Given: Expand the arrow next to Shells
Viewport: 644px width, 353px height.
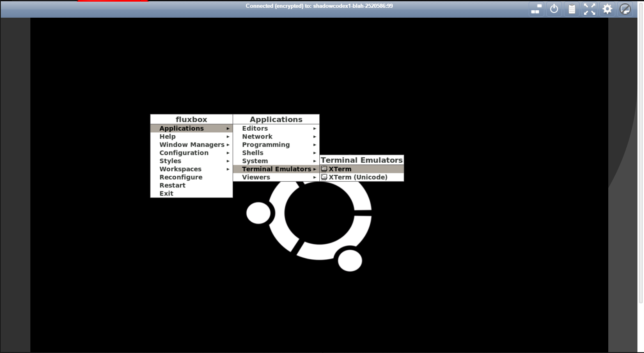Looking at the screenshot, I should tap(315, 153).
